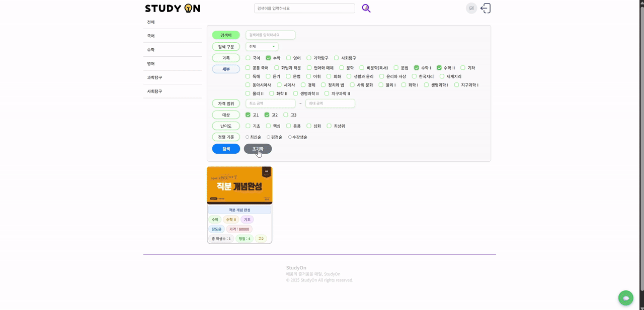This screenshot has width=644, height=310.
Task: Focus the top header search field
Action: click(304, 8)
